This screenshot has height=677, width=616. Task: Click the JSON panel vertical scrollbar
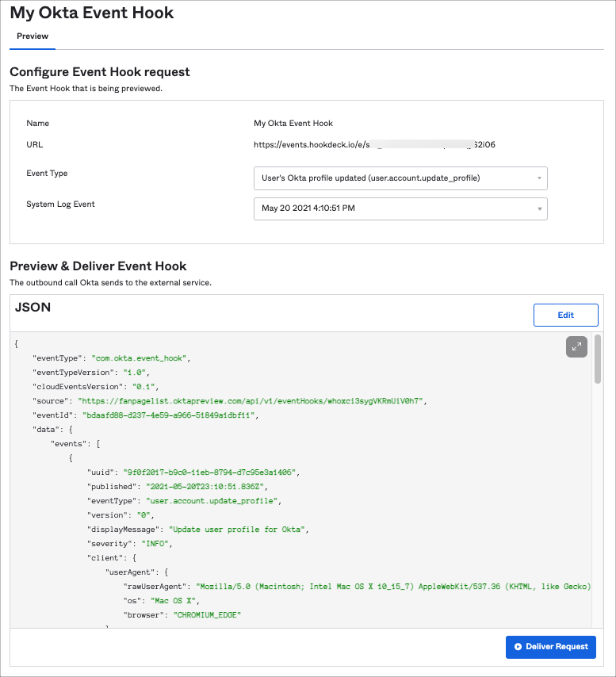coord(598,361)
